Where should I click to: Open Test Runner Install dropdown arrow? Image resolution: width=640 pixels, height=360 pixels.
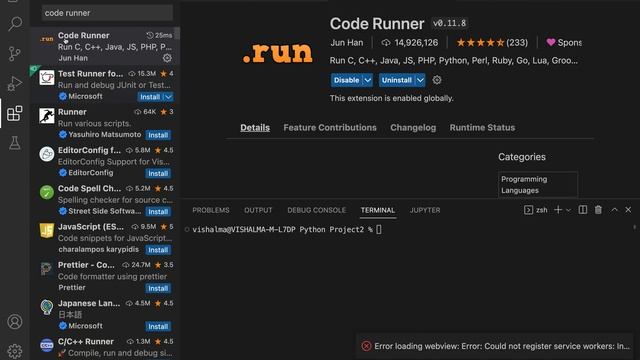point(168,97)
